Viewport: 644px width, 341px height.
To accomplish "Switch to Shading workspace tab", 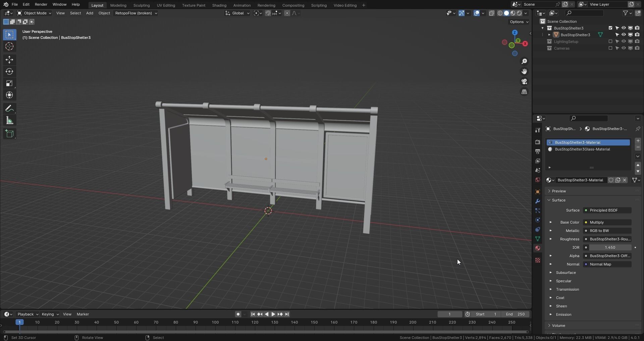I will click(x=219, y=5).
